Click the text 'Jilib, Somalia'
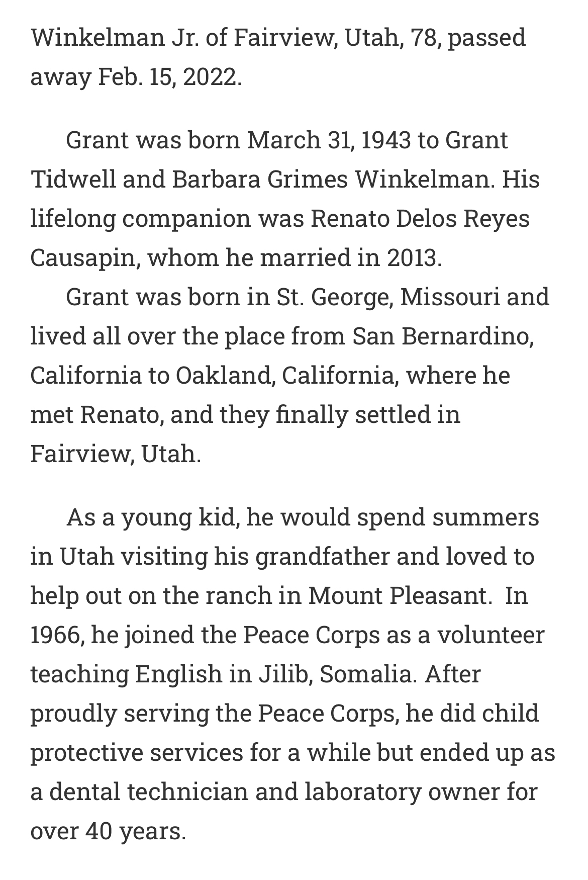 337,674
